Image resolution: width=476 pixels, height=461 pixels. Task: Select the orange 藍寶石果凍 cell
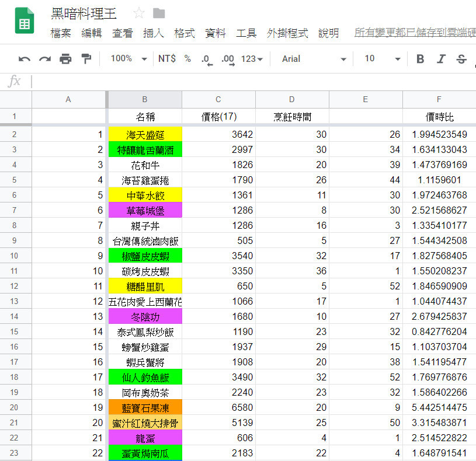(x=145, y=407)
